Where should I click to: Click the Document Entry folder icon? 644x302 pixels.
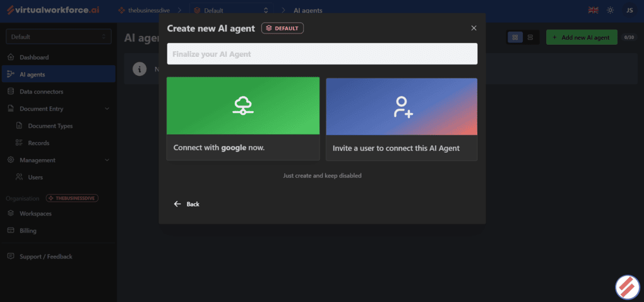[11, 109]
